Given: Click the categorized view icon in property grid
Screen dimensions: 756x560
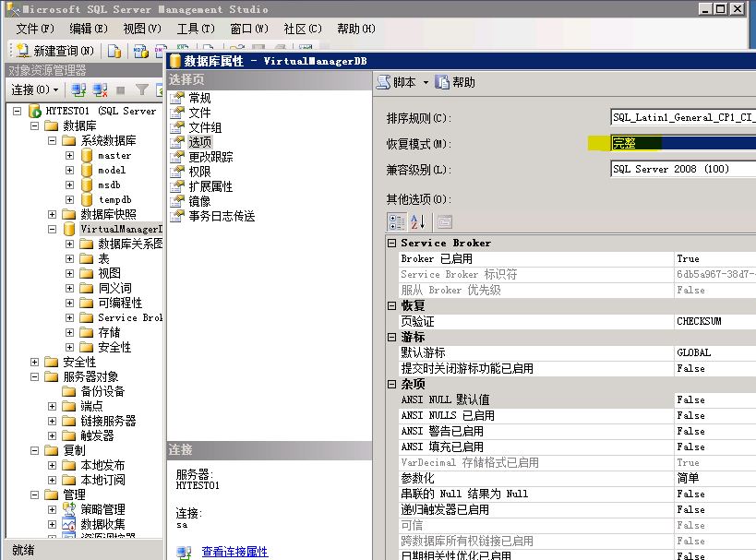Looking at the screenshot, I should 396,221.
